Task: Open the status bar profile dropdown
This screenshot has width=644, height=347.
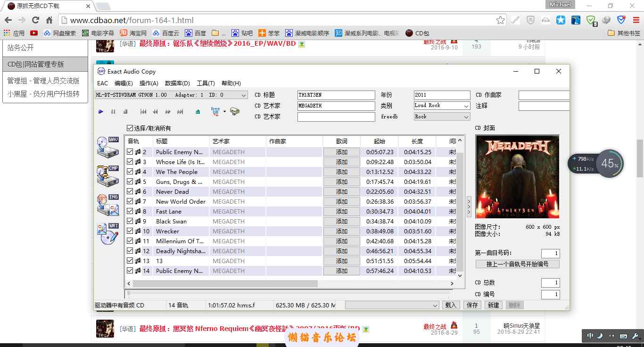Action: pyautogui.click(x=392, y=305)
